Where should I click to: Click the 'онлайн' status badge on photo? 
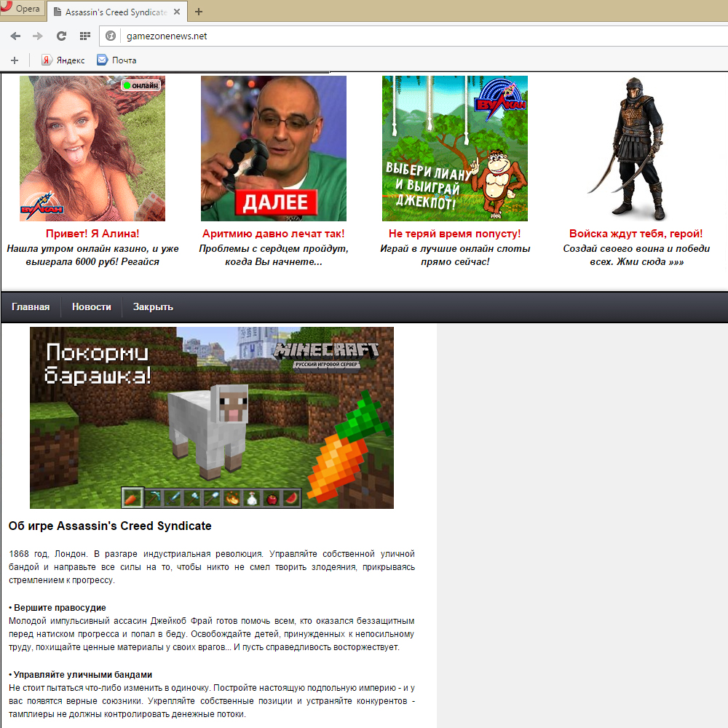[141, 85]
